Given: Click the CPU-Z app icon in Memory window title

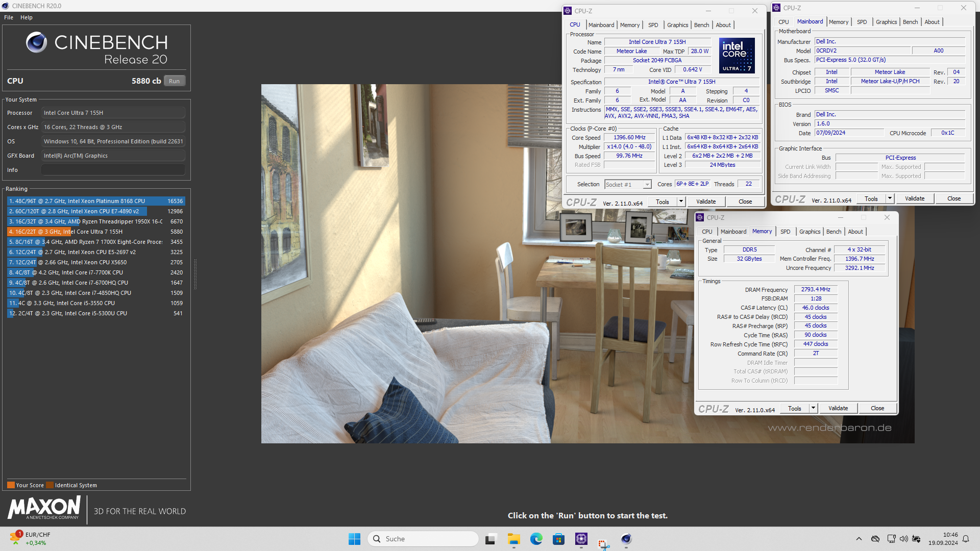Looking at the screenshot, I should (x=700, y=217).
